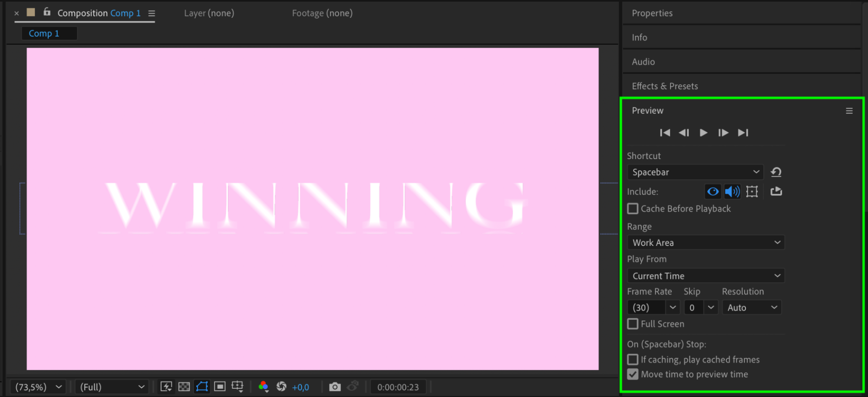Select the Composition Comp 1 tab
This screenshot has height=397, width=868.
(x=99, y=13)
